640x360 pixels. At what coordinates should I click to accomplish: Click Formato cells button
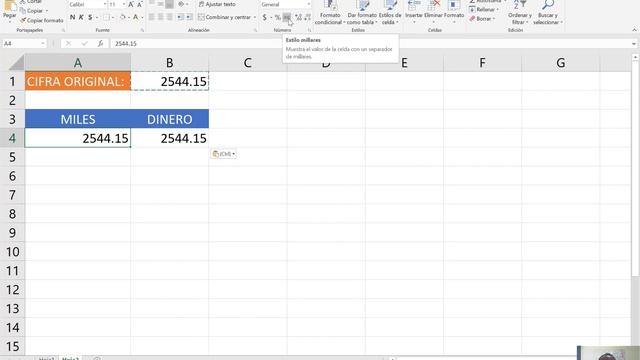pos(454,11)
